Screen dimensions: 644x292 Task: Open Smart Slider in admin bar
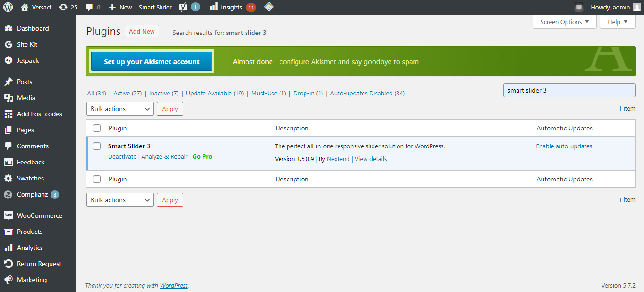click(155, 7)
